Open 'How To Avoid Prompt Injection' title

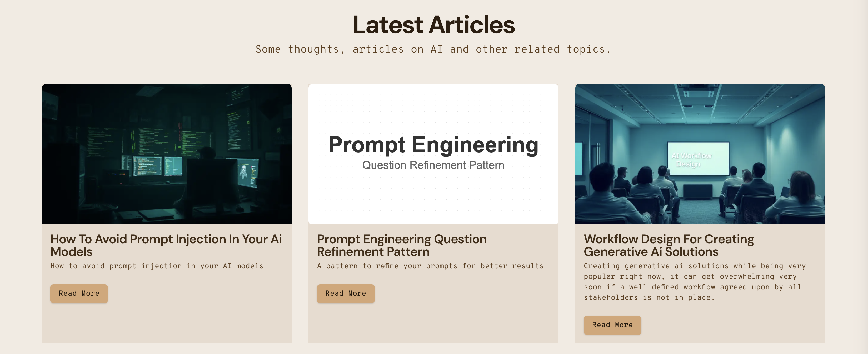pyautogui.click(x=166, y=245)
